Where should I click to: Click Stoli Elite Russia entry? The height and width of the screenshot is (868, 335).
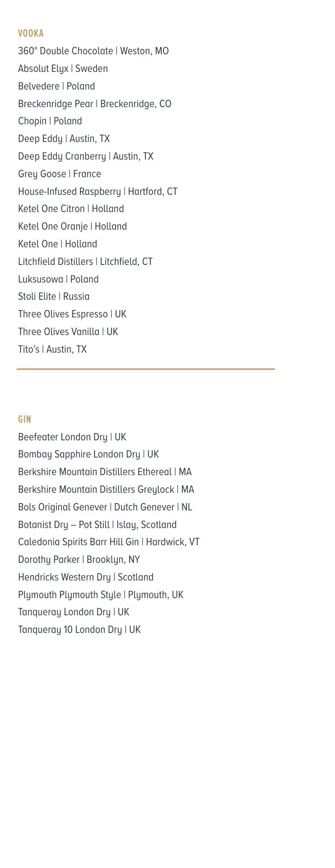click(54, 297)
